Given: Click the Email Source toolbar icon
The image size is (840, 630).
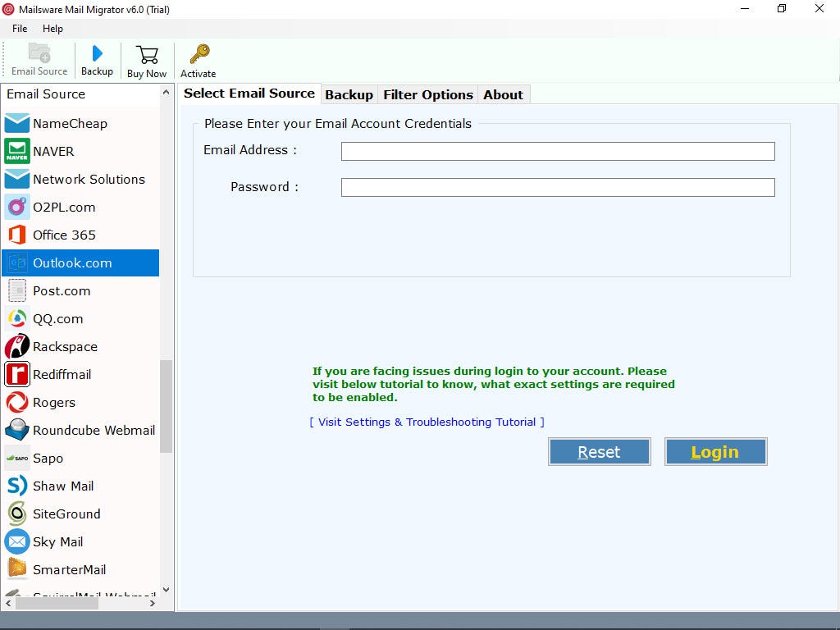Looking at the screenshot, I should pyautogui.click(x=39, y=53).
